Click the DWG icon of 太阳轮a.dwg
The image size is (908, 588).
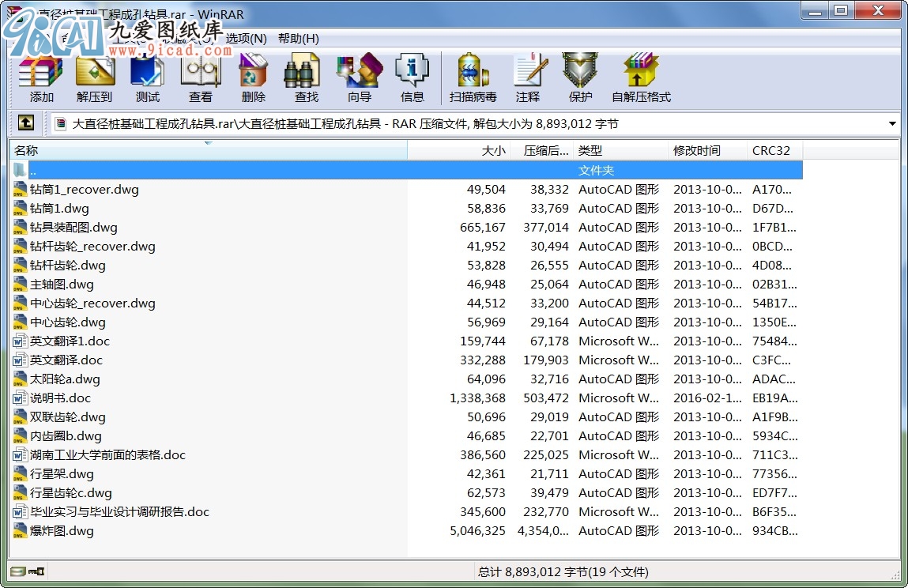tap(21, 379)
